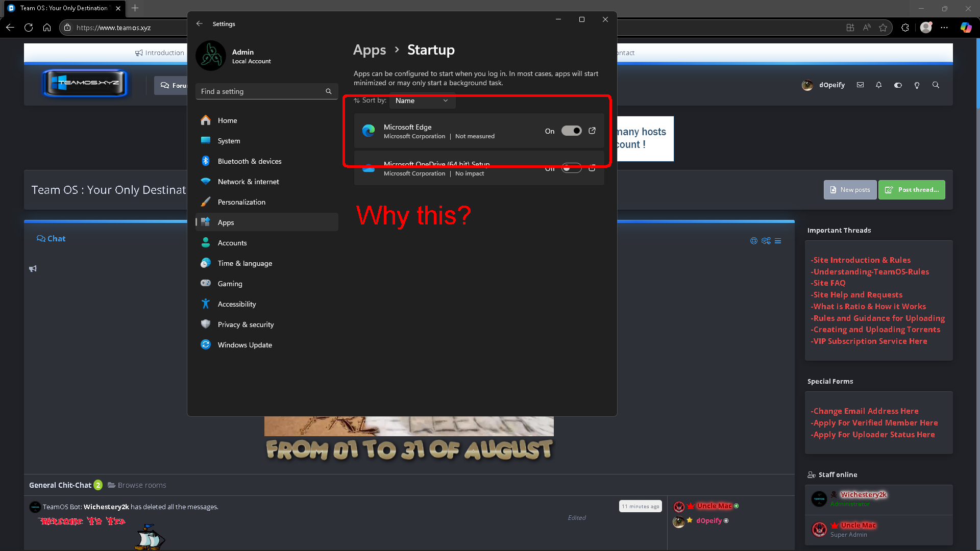Open browser extensions icon
Viewport: 980px width, 551px height.
coord(905,28)
